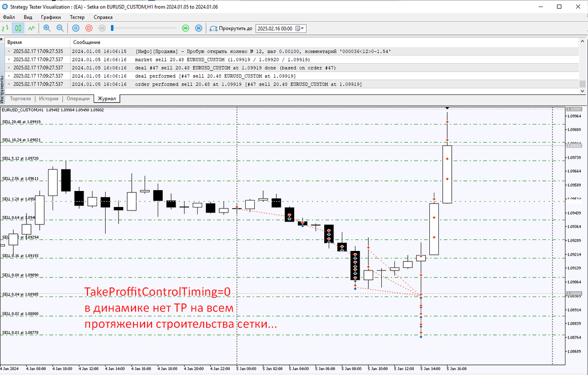The height and width of the screenshot is (375, 588).
Task: Click the 1.09964 price scale label
Action: (573, 116)
